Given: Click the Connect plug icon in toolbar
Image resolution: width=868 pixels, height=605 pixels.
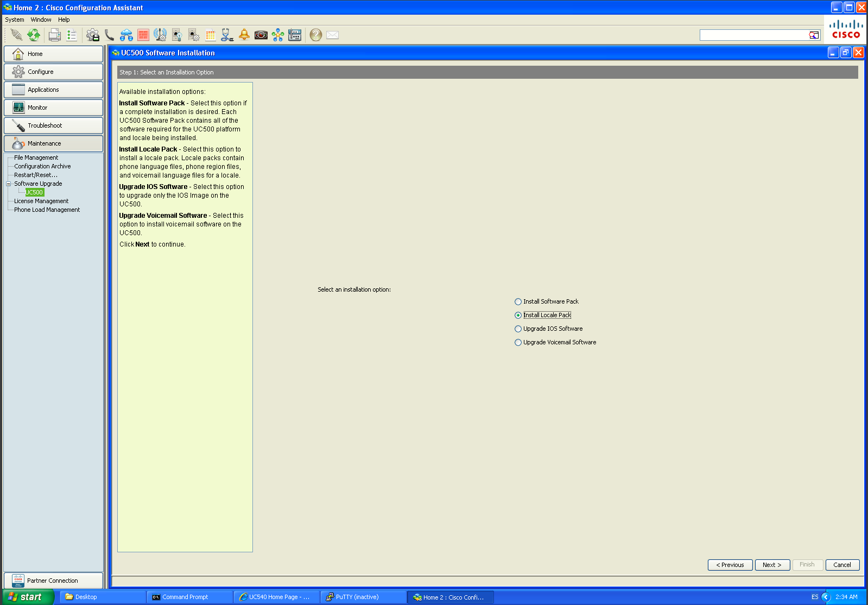Looking at the screenshot, I should pyautogui.click(x=16, y=35).
